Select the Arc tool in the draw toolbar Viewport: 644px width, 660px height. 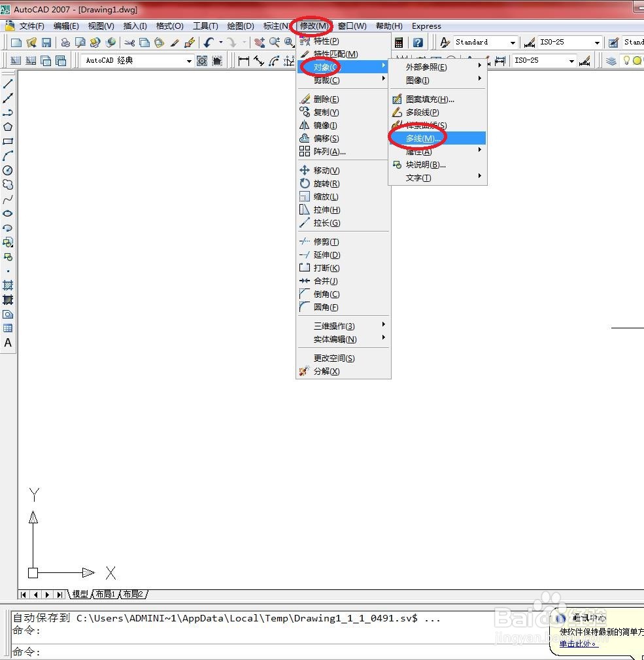[8, 156]
